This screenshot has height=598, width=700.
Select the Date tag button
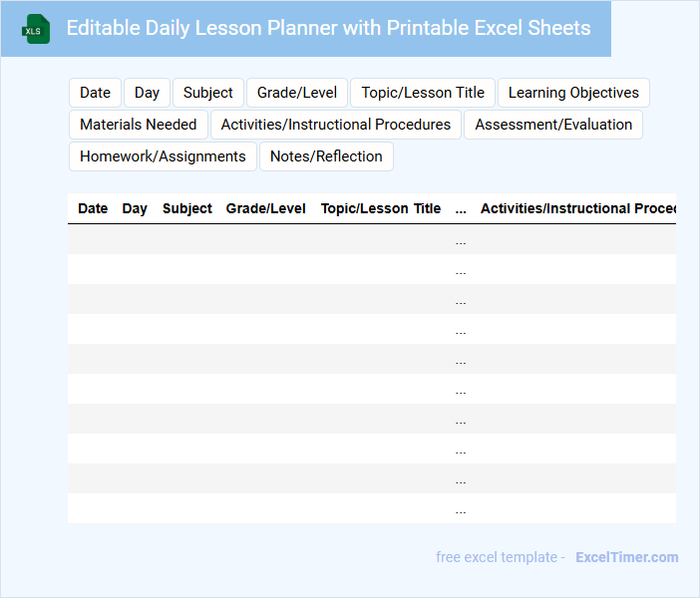95,93
